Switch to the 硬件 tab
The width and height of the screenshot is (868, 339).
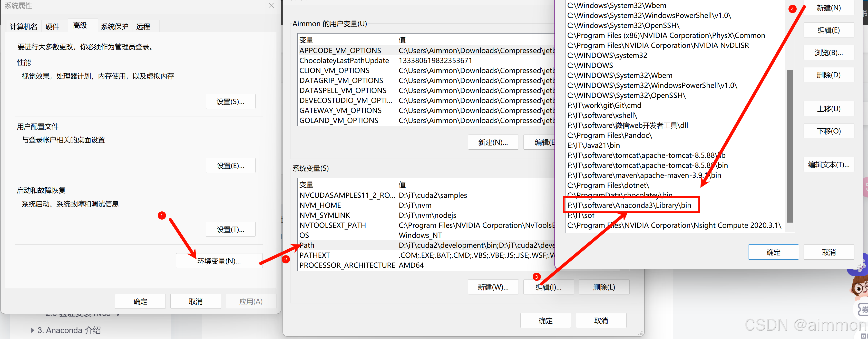52,27
